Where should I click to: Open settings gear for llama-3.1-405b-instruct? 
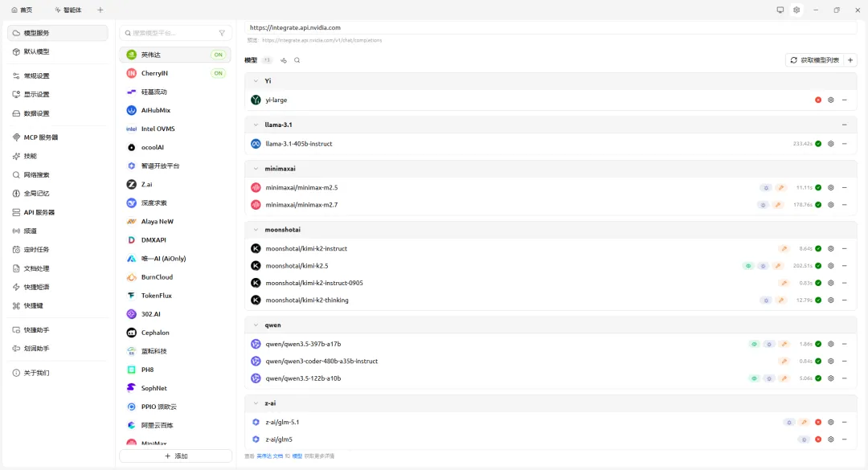click(x=831, y=144)
